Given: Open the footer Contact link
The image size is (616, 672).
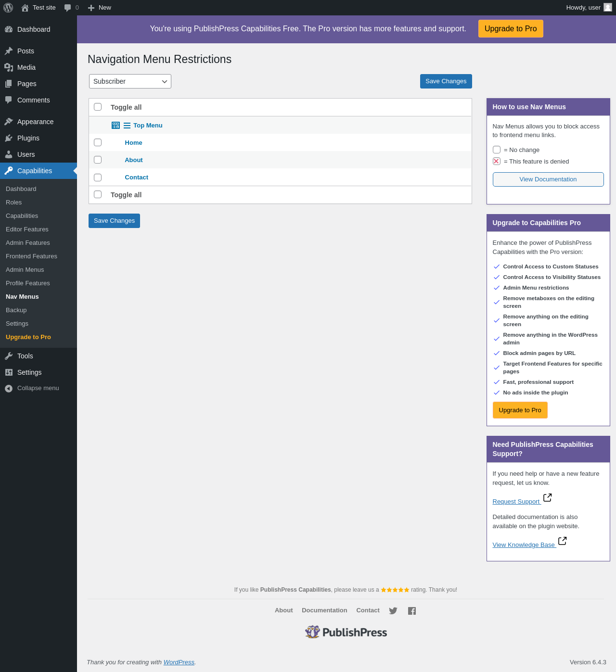Looking at the screenshot, I should point(368,610).
